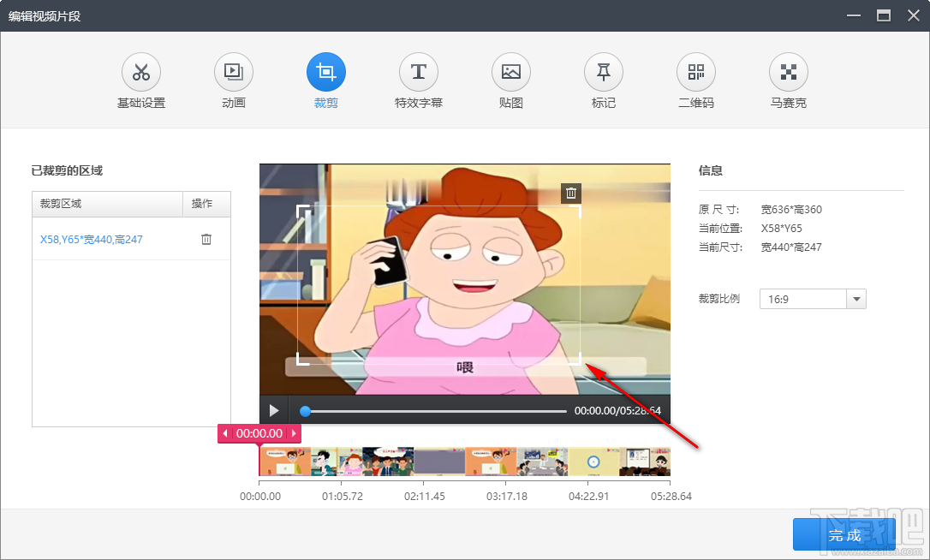
Task: Click the 完成 (Done) button
Action: pos(845,534)
